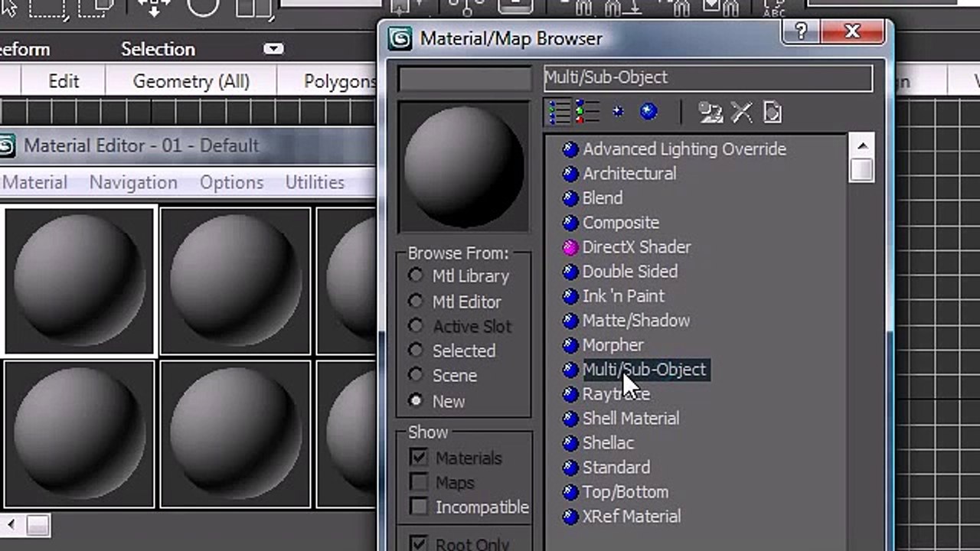The image size is (980, 551).
Task: Click Delete from Library X icon
Action: [741, 112]
